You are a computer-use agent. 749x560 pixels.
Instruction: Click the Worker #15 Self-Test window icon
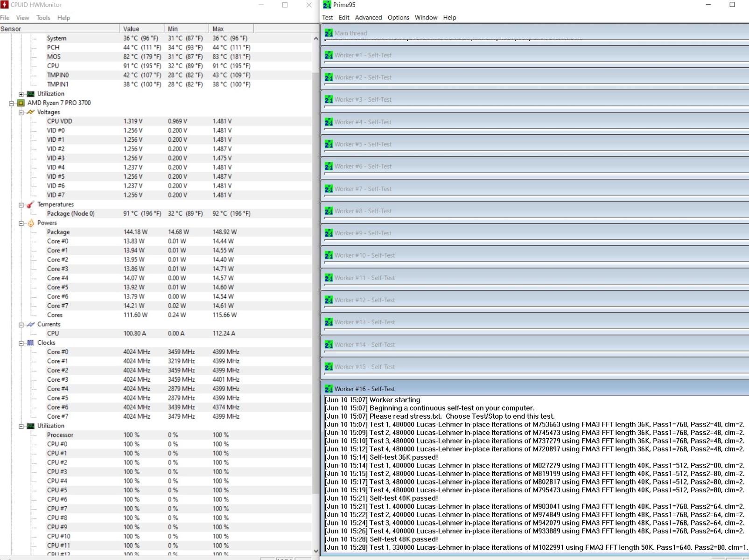(x=329, y=366)
